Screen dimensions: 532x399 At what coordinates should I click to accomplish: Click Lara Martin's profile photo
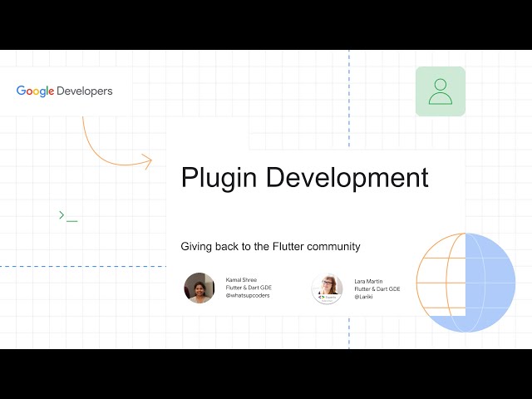click(327, 288)
